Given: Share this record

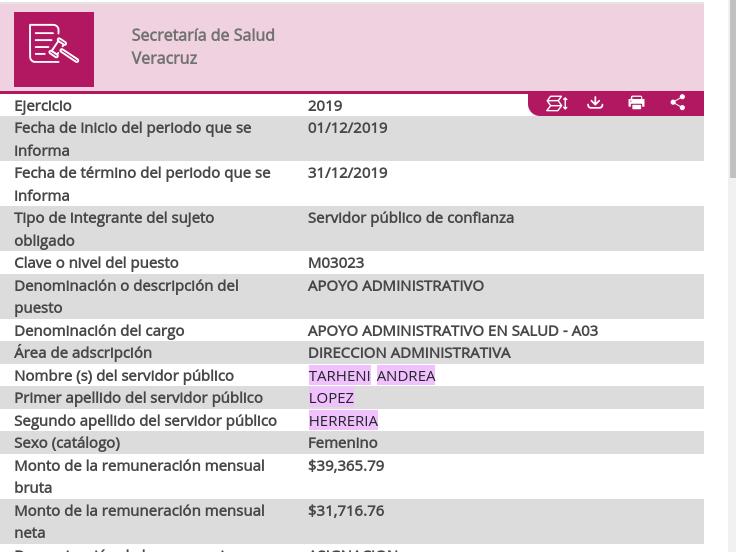Looking at the screenshot, I should [678, 102].
